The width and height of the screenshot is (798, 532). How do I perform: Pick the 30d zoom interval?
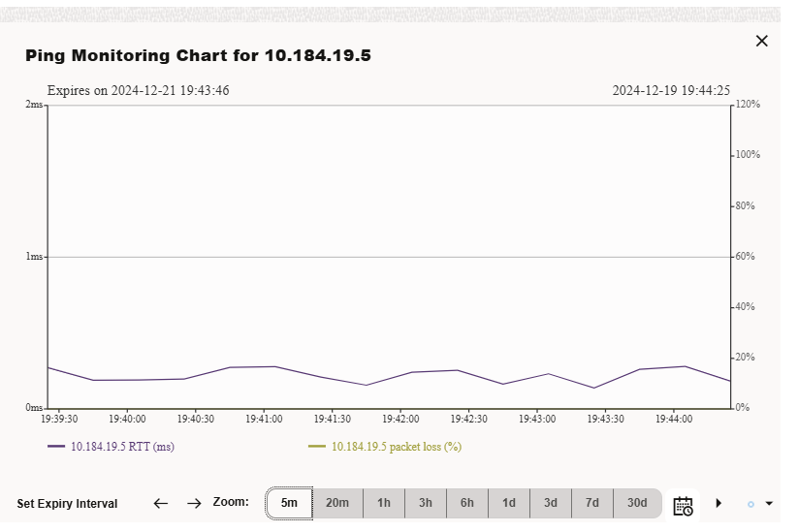637,503
